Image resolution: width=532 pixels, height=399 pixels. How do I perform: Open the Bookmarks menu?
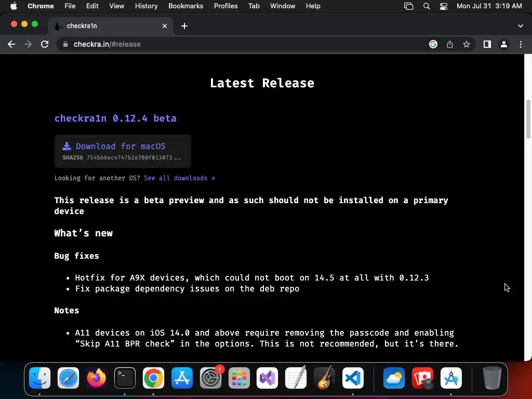click(185, 6)
